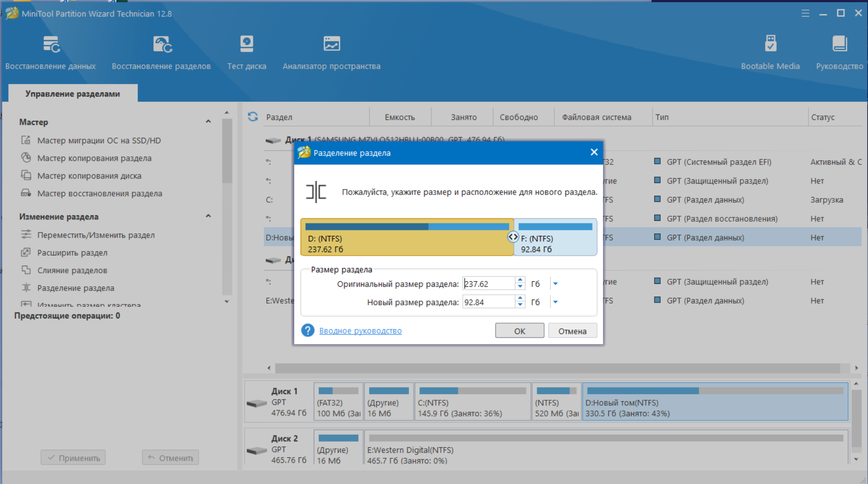Open Вводное руководство link
The image size is (868, 484).
coord(361,331)
